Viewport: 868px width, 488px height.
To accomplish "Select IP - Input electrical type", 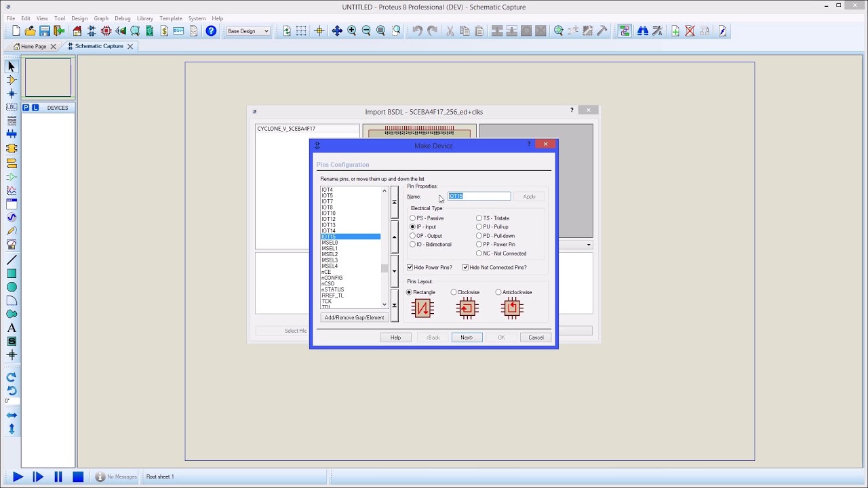I will [x=423, y=227].
